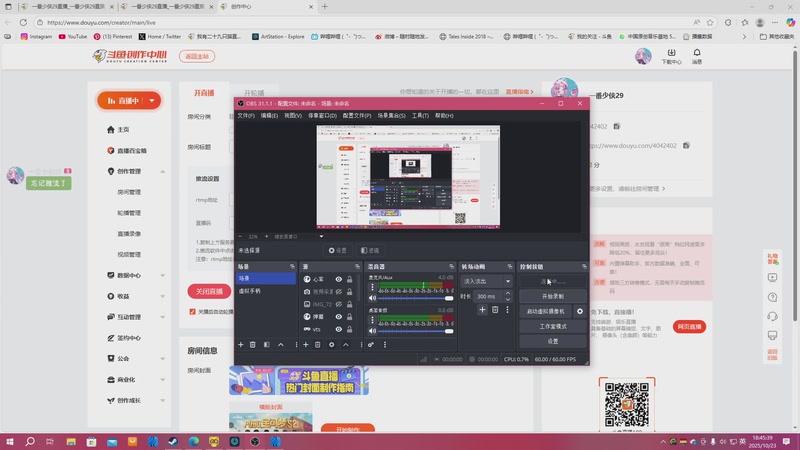Expand the 互动管理 sidebar section

click(x=163, y=317)
